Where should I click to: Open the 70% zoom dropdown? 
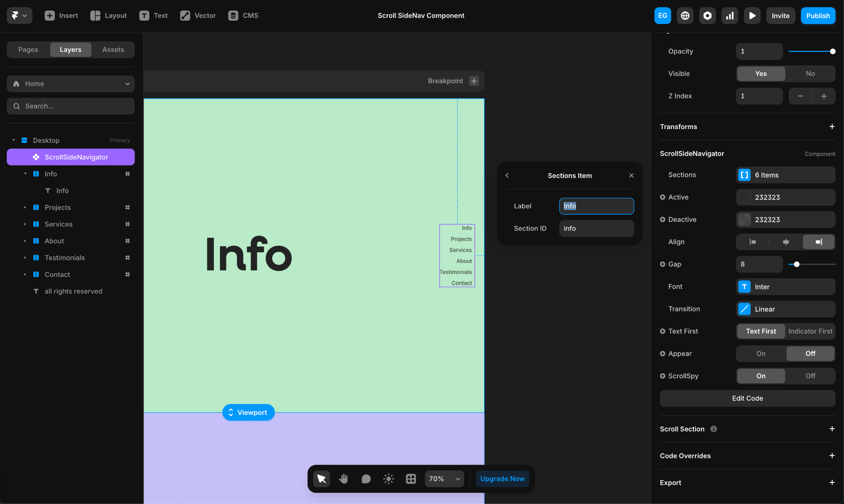click(x=444, y=479)
